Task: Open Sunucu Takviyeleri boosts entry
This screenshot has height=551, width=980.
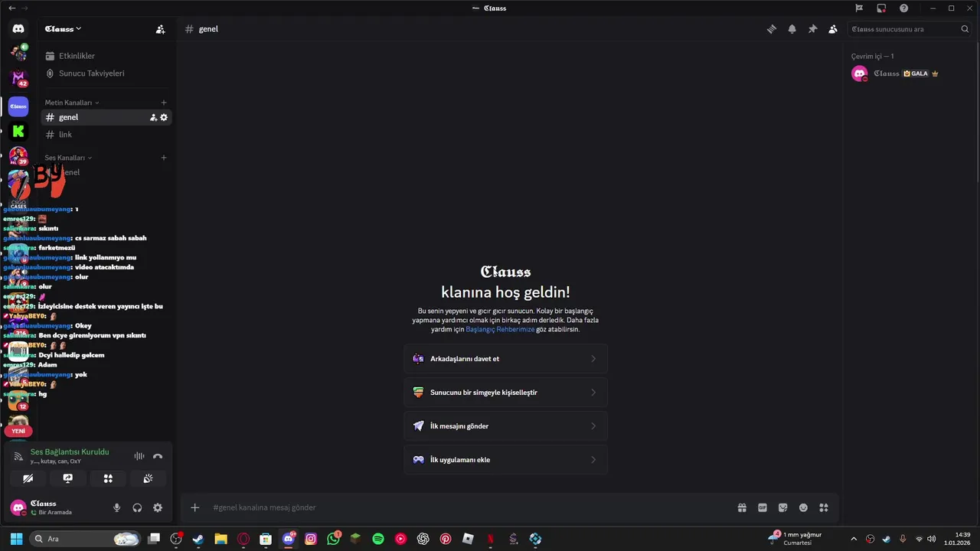Action: [106, 73]
